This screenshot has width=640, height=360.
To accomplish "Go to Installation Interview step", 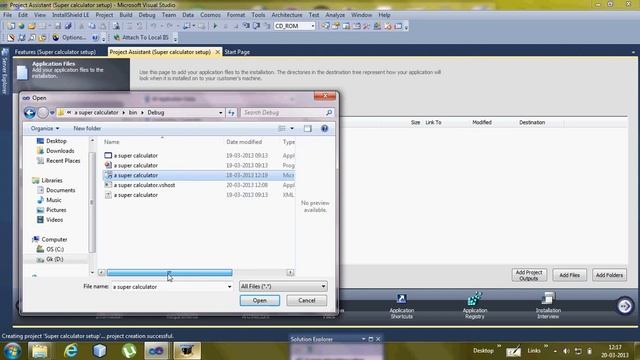I will point(548,306).
